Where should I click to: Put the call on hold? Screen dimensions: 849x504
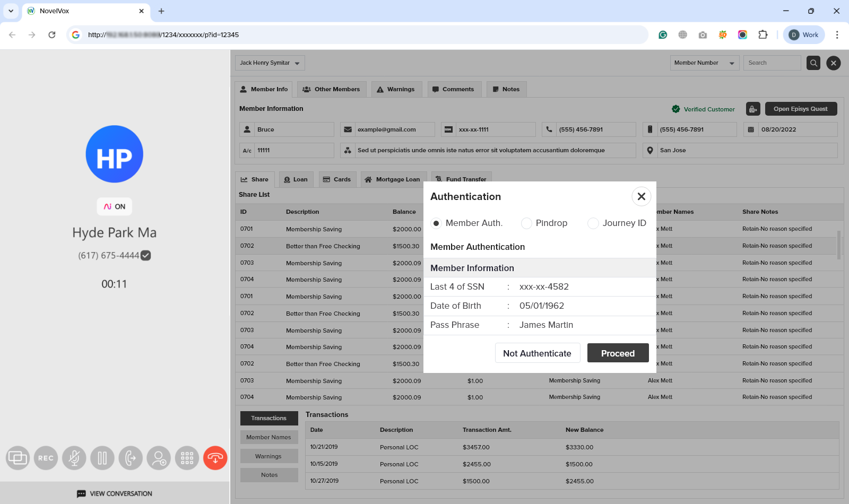tap(102, 458)
